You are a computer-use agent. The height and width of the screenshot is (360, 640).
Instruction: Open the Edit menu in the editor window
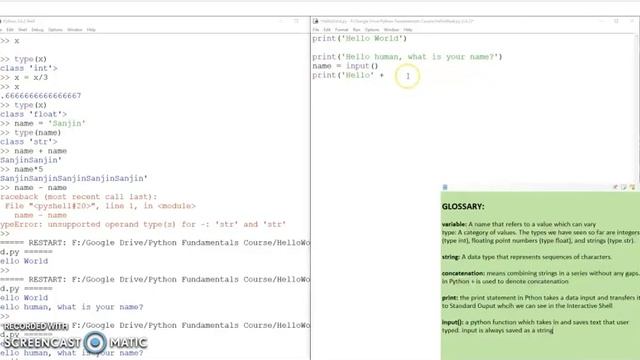327,30
